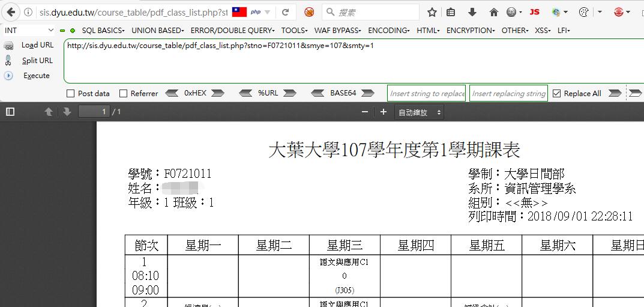Enable the Post data checkbox
Screen dimensions: 644x307
tap(71, 94)
